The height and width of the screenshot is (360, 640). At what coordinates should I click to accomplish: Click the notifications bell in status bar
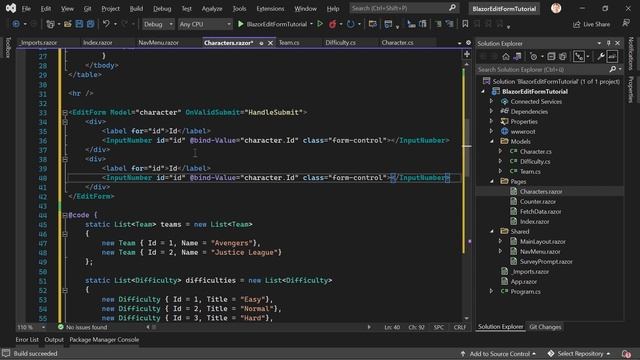pyautogui.click(x=626, y=353)
